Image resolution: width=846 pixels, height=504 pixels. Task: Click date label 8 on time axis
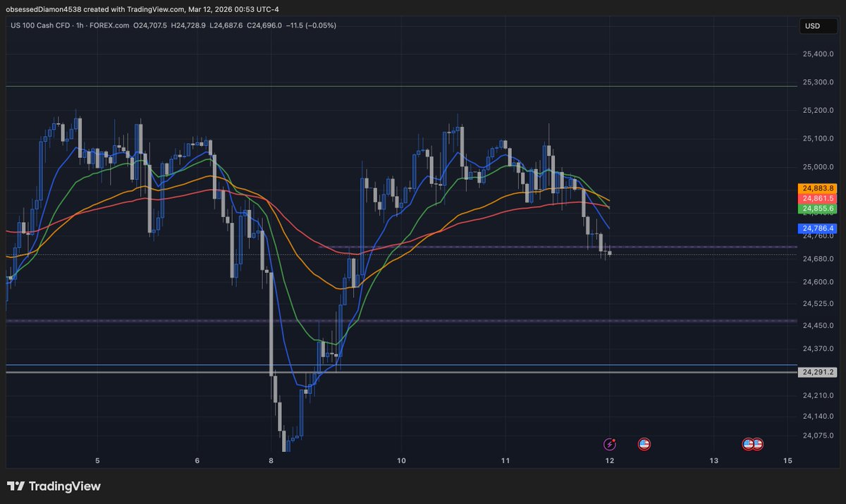pos(271,460)
